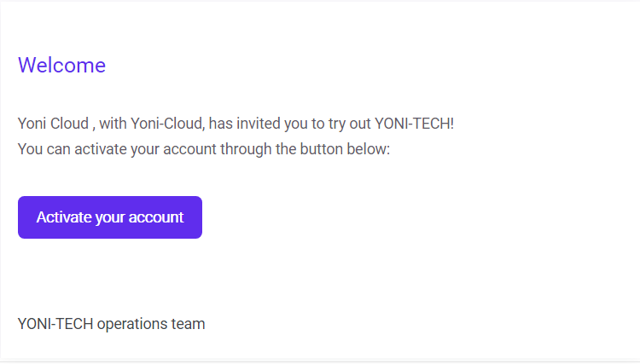Click YONI-TECH in the signature line
This screenshot has height=364, width=640.
[55, 324]
